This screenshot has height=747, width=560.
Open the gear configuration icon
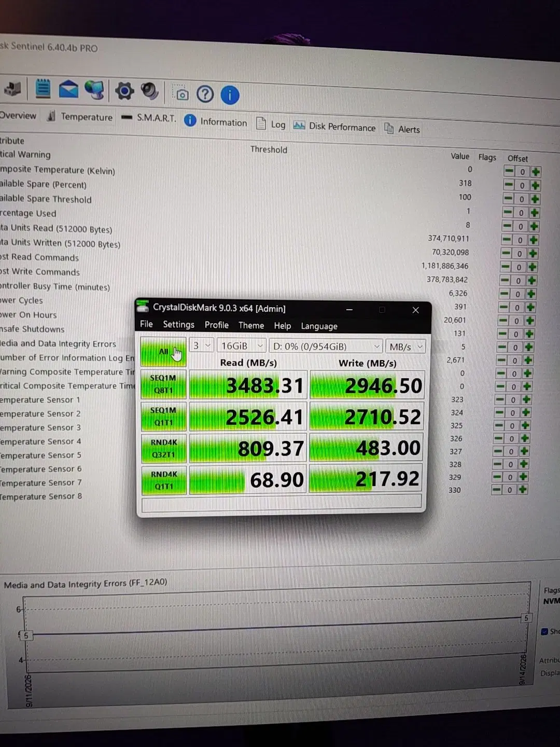pyautogui.click(x=124, y=91)
